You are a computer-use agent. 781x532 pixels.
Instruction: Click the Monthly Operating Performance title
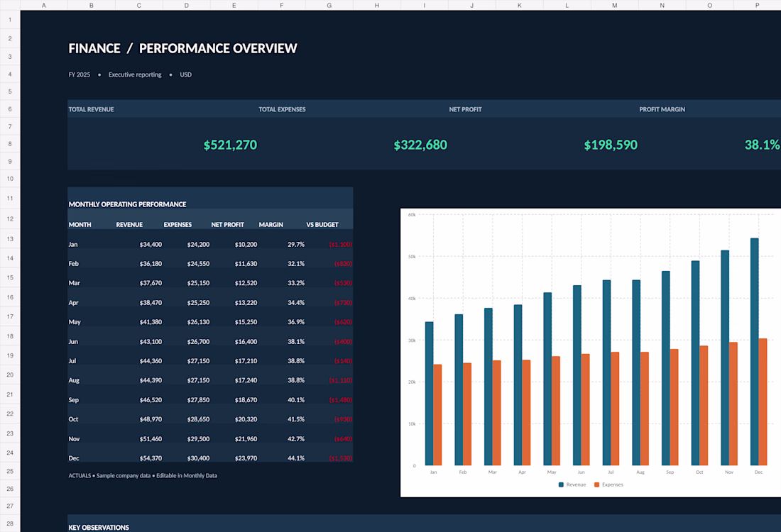pos(128,204)
